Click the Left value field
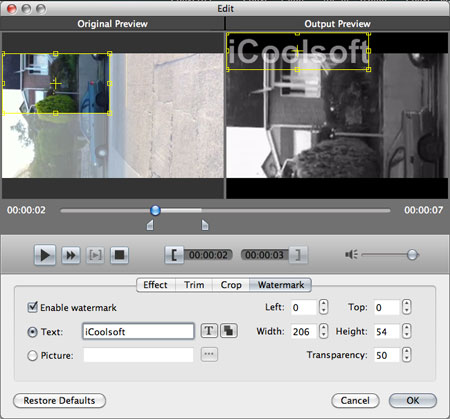This screenshot has height=419, width=450. 303,307
